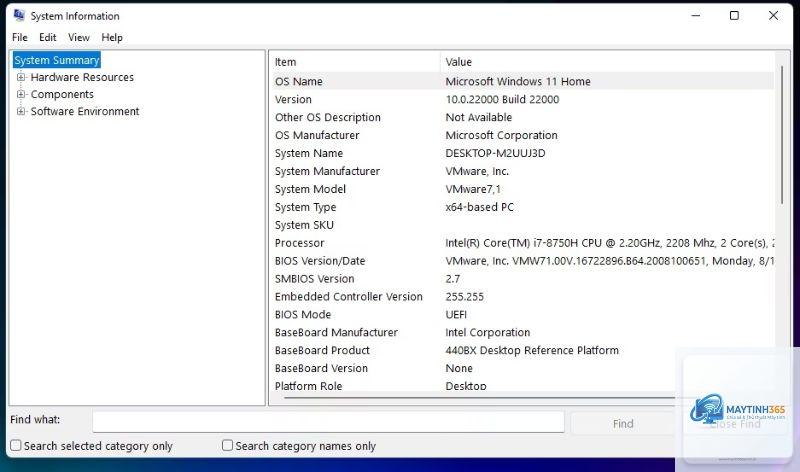Viewport: 800px width, 472px height.
Task: Click the value Microsoft Windows 11 Home
Action: [x=518, y=81]
